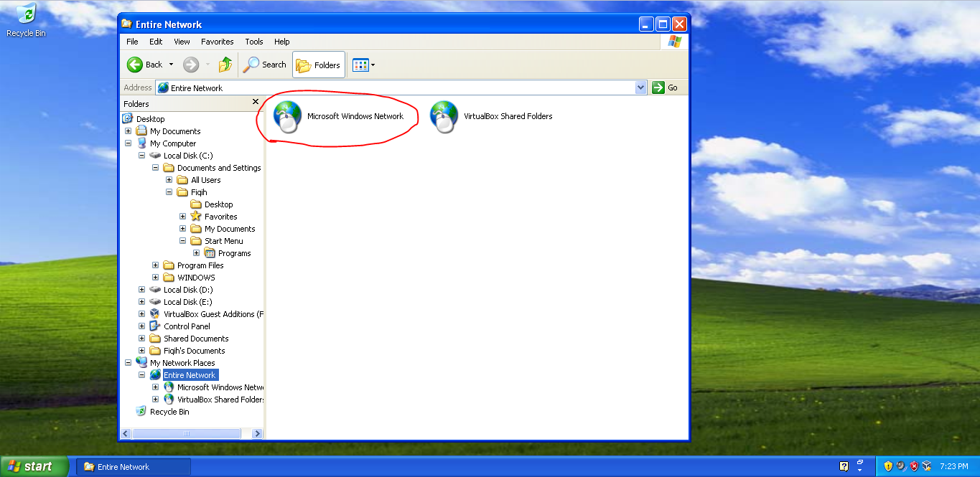Open the Views dropdown in the toolbar
The image size is (980, 477).
pos(364,65)
